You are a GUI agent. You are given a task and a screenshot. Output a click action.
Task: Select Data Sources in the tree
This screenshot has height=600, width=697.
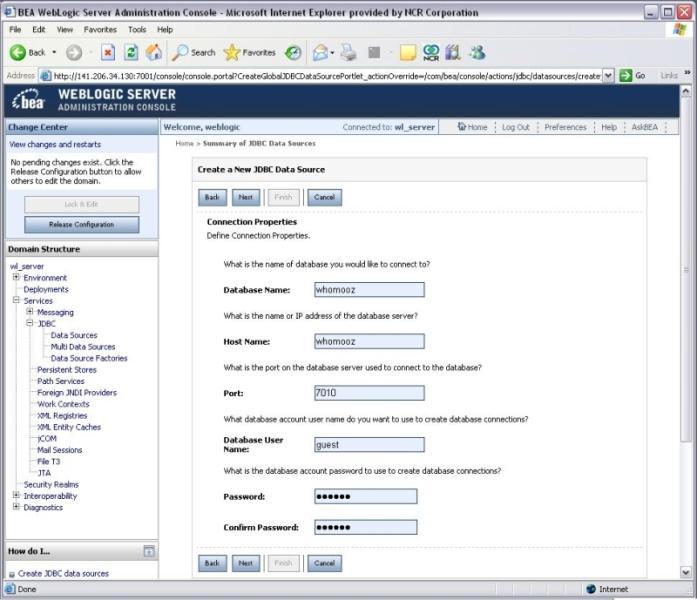[74, 335]
